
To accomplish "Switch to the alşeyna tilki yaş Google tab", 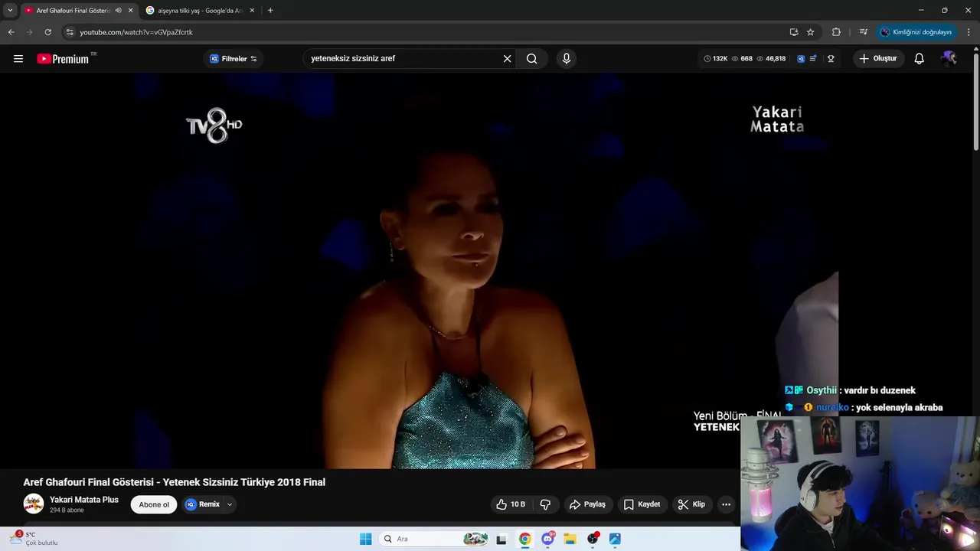I will coord(200,11).
